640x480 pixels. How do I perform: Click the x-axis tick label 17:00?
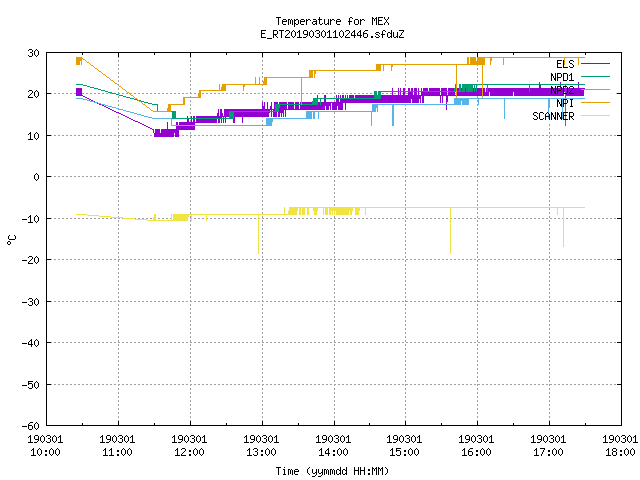(548, 452)
